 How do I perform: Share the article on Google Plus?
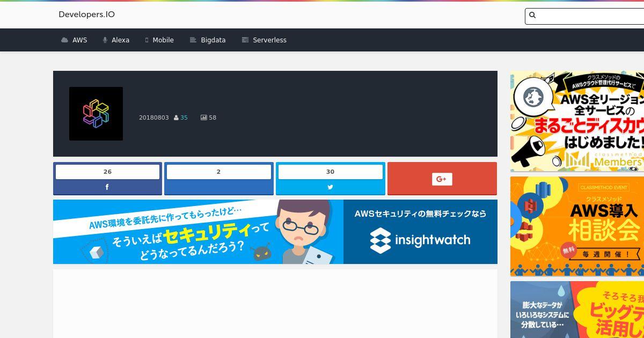[x=442, y=179]
